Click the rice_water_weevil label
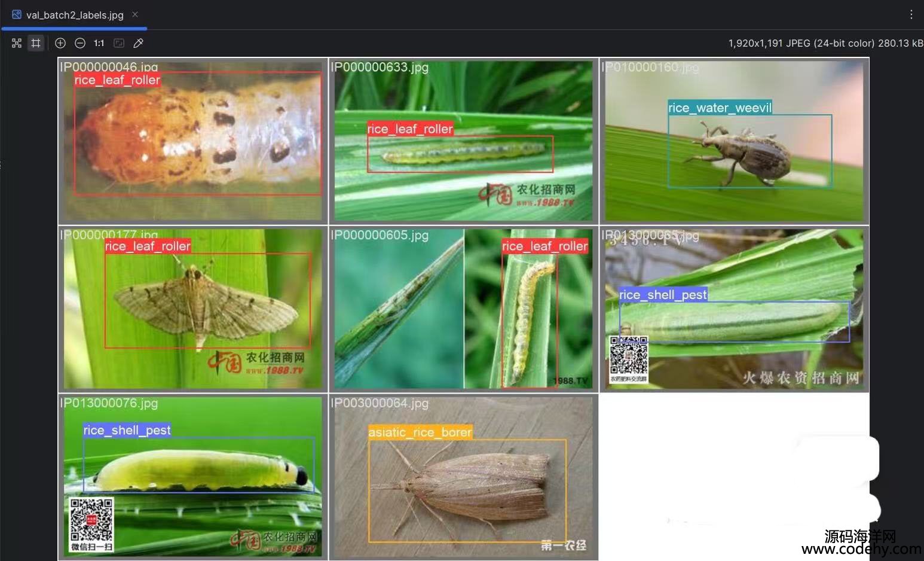924x561 pixels. coord(720,108)
